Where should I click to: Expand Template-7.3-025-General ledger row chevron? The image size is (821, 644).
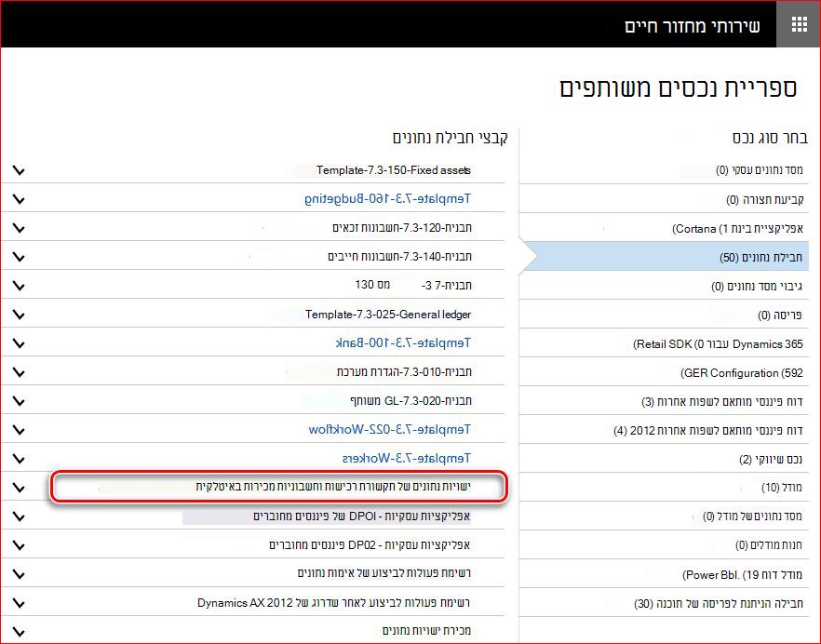[19, 315]
